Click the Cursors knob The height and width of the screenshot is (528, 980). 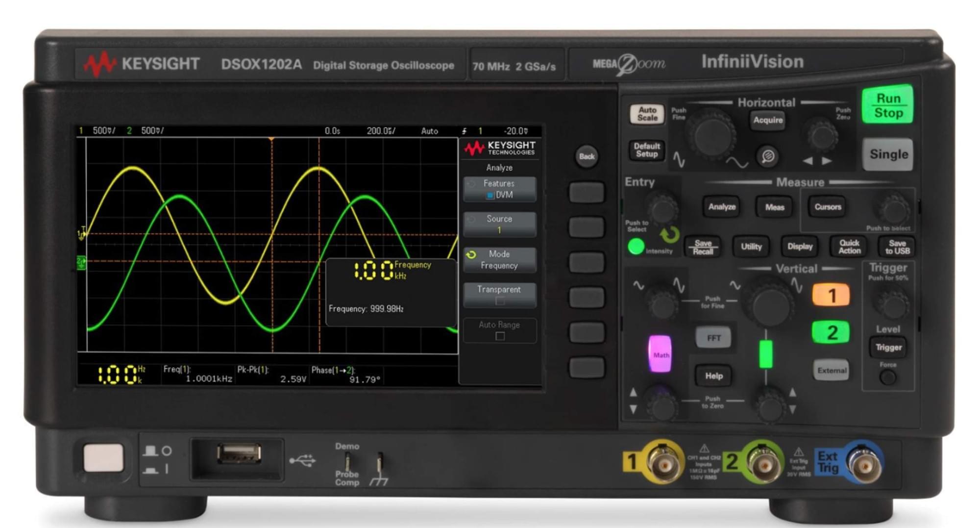(x=894, y=210)
